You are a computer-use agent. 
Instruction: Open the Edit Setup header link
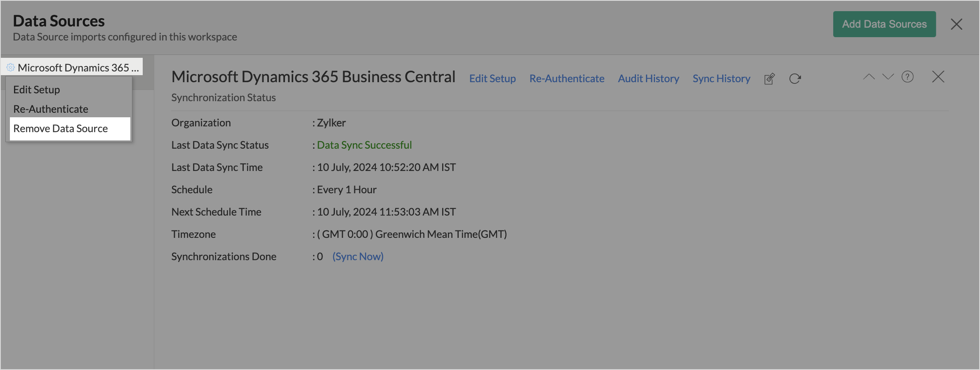[x=492, y=78]
